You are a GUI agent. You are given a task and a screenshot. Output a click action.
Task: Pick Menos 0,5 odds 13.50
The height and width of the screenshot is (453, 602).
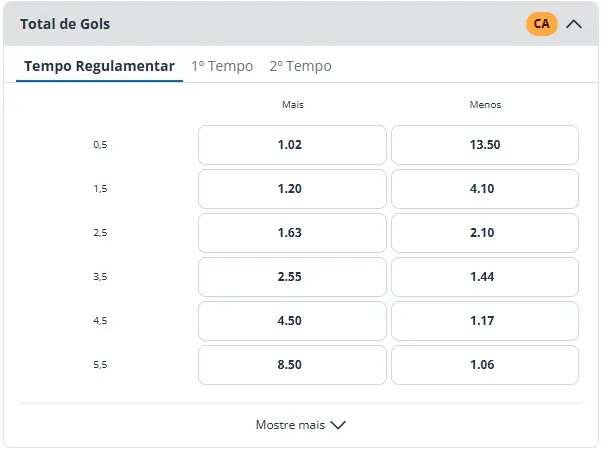click(x=485, y=145)
